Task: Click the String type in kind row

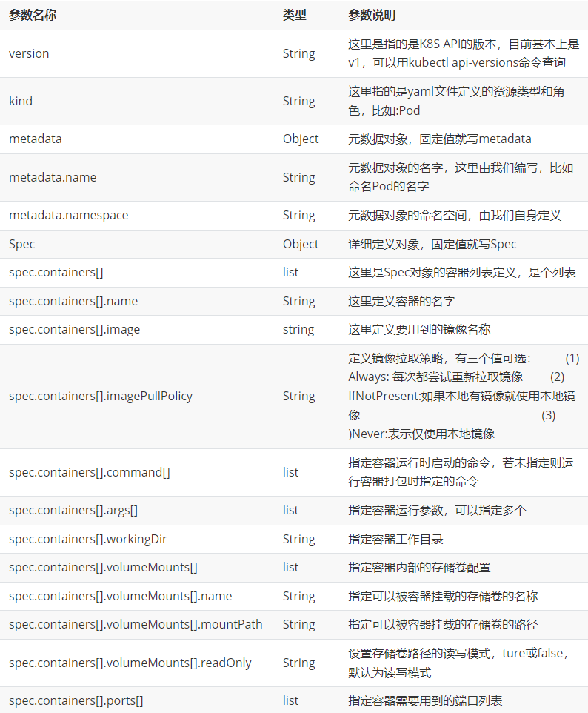Action: (299, 101)
